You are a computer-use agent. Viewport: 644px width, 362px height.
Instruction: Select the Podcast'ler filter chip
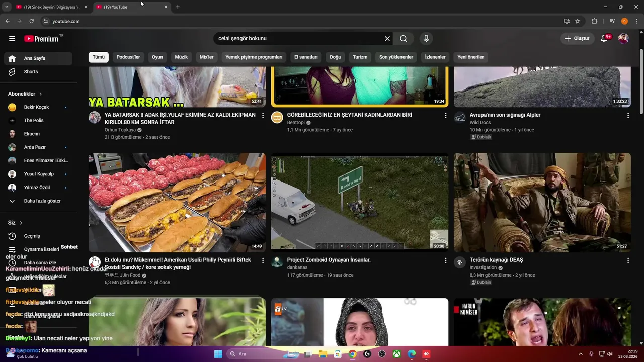pyautogui.click(x=128, y=57)
